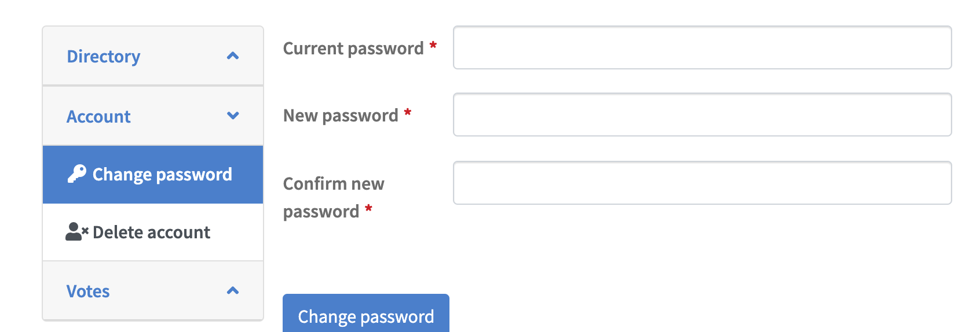Focus the Confirm new password field
The image size is (980, 332).
(702, 183)
